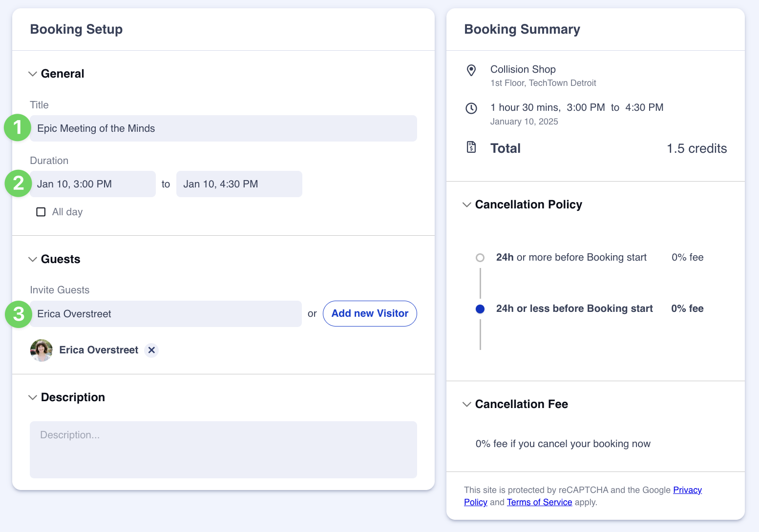Click the Title field with Epic Meeting text
This screenshot has width=759, height=532.
[223, 128]
